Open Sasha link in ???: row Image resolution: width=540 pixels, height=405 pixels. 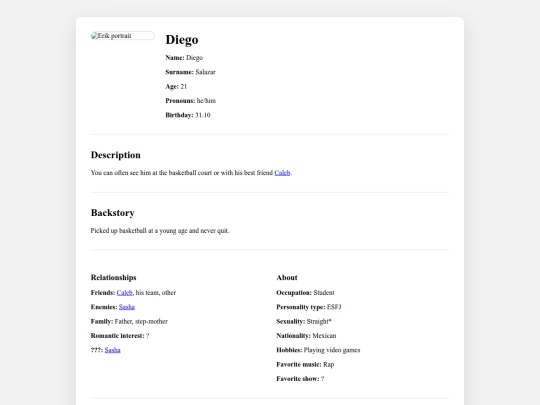(113, 350)
